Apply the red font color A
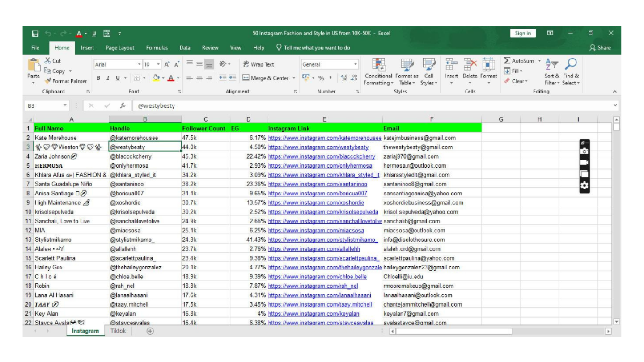Screen dimensions: 644x362 click(171, 78)
